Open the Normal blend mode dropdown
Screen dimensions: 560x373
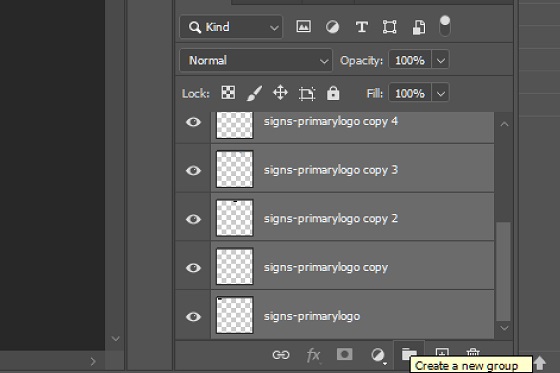click(x=256, y=60)
